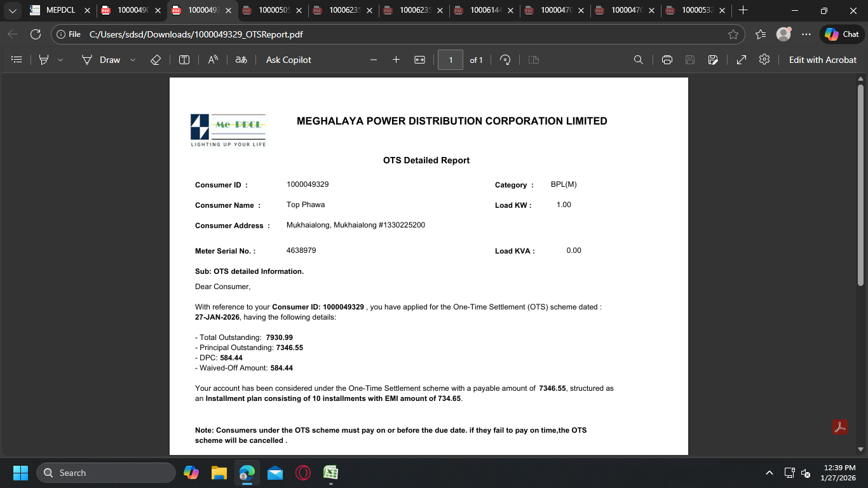This screenshot has height=488, width=868.
Task: Open the browser profile avatar
Action: 783,34
